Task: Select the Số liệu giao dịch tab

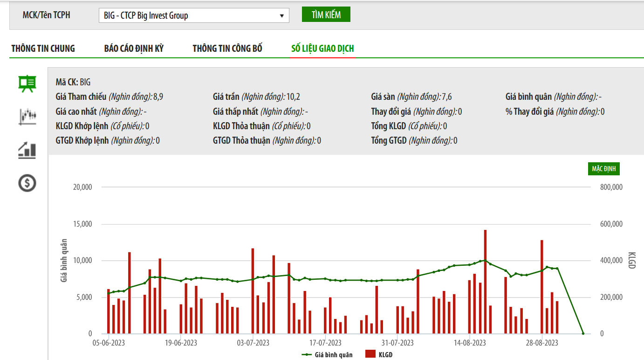Action: pos(322,48)
